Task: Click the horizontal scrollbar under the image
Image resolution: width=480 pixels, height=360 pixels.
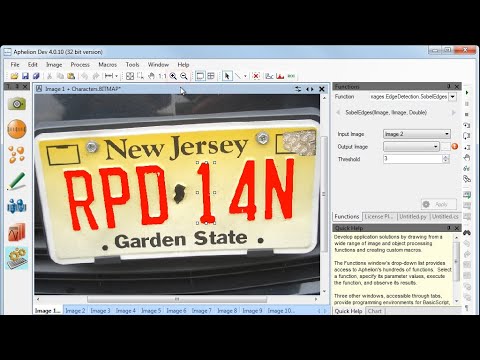Action: 177,299
